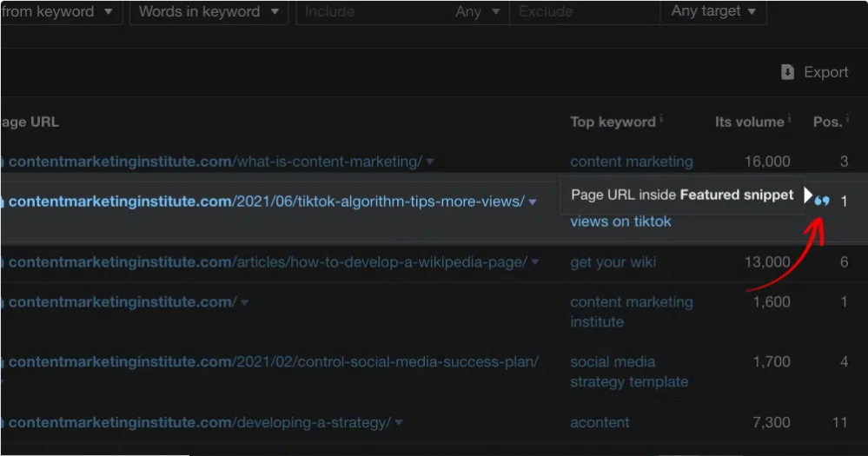This screenshot has width=868, height=456.
Task: Select the 7,300 volume value
Action: (772, 423)
